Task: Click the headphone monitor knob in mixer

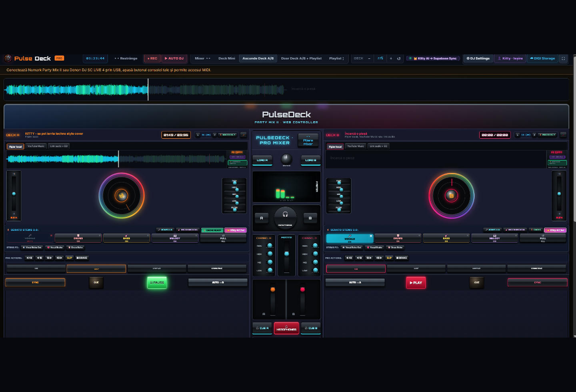Action: click(285, 217)
